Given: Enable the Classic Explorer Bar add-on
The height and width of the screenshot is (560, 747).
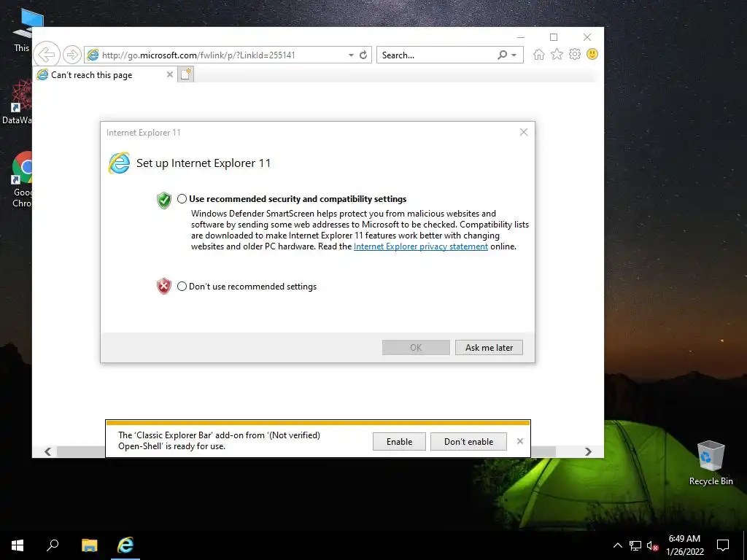Looking at the screenshot, I should pyautogui.click(x=399, y=441).
